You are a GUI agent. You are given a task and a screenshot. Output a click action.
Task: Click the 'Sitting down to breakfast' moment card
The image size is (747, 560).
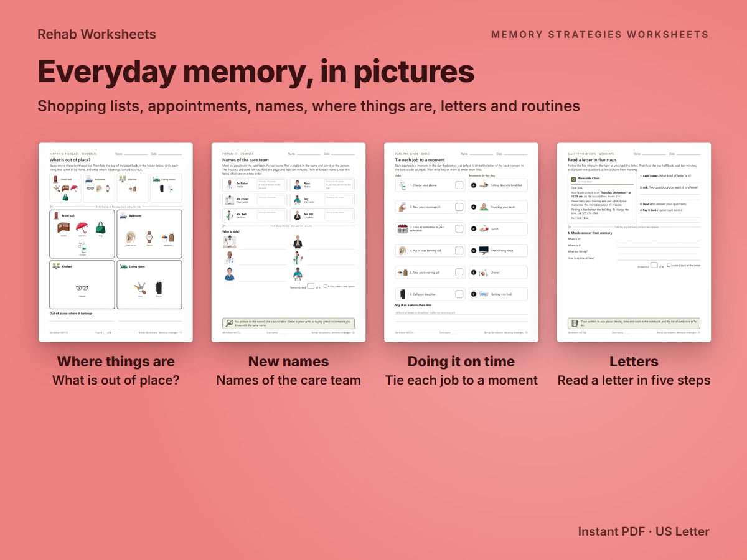[x=498, y=185]
